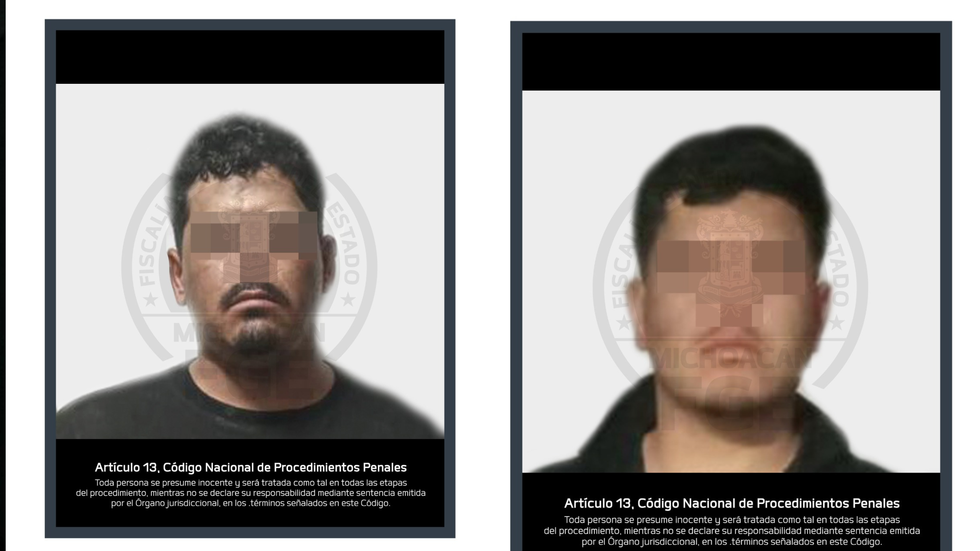This screenshot has width=980, height=551.
Task: Click right card's 'Artículo 13' heading
Action: (x=732, y=503)
